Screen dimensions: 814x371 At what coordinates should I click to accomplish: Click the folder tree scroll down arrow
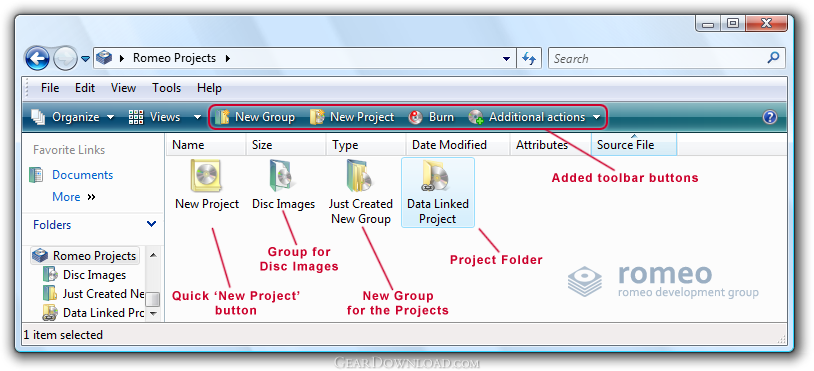pyautogui.click(x=153, y=313)
